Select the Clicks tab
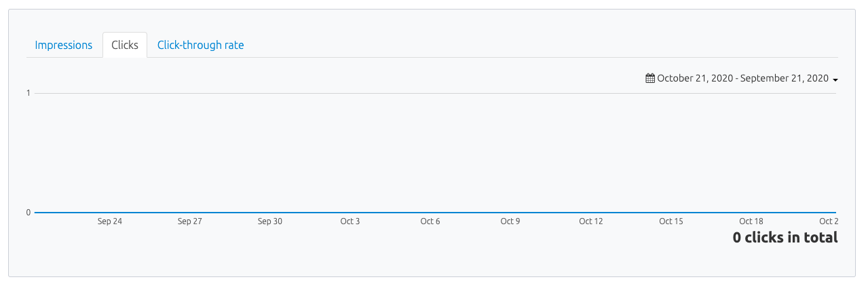 [x=125, y=45]
